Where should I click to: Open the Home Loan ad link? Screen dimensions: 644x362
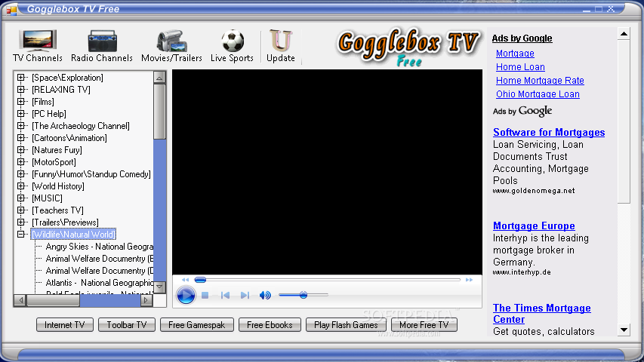click(x=520, y=67)
